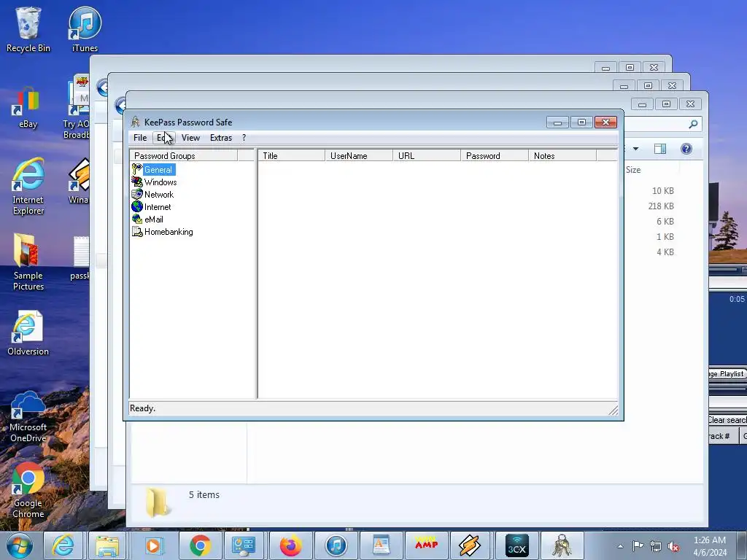Click the taskbar clock showing 1:26 AM

tap(710, 546)
